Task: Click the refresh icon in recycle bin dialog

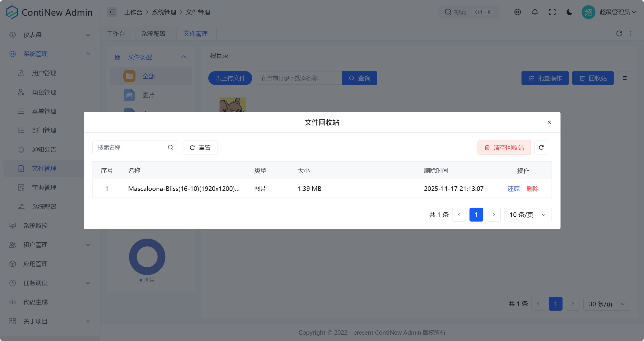Action: pos(541,148)
